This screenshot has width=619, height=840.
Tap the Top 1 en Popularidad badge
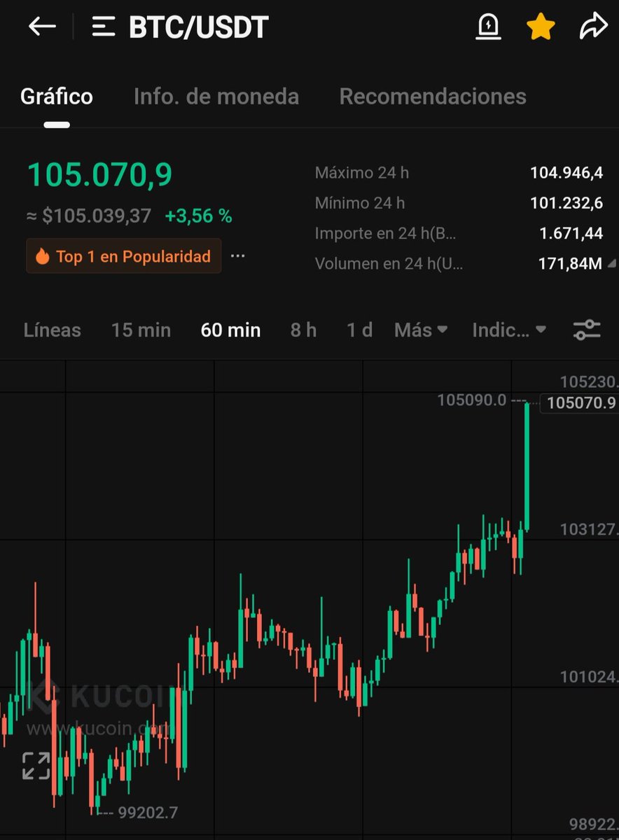click(x=124, y=256)
